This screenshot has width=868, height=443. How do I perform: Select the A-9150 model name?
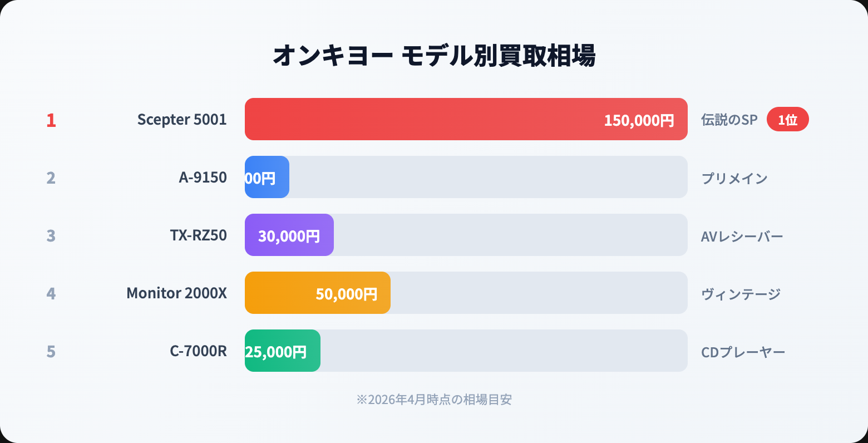[x=203, y=178]
